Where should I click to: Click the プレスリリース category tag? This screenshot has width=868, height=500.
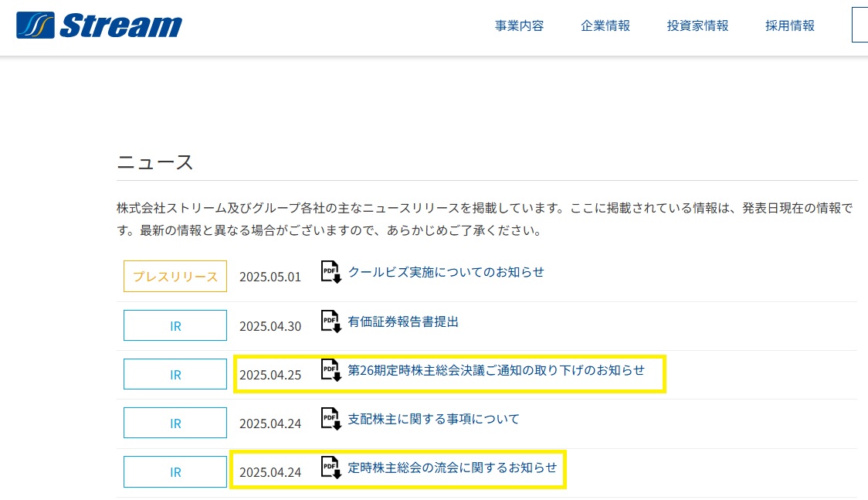(175, 277)
